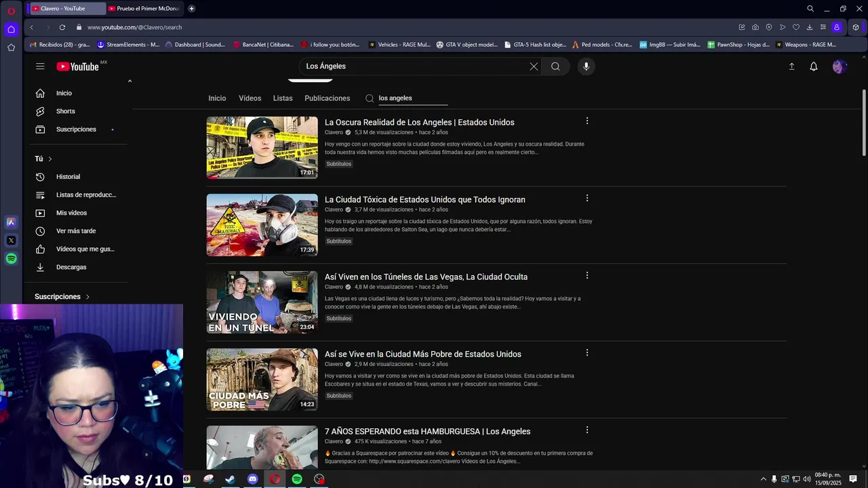
Task: Open the Opera snapshot camera icon
Action: pos(755,27)
